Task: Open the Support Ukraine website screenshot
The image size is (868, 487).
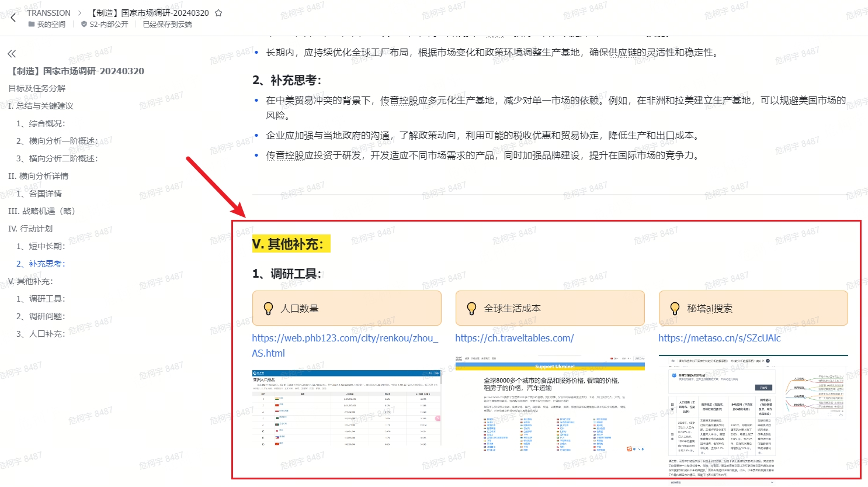Action: (x=550, y=405)
